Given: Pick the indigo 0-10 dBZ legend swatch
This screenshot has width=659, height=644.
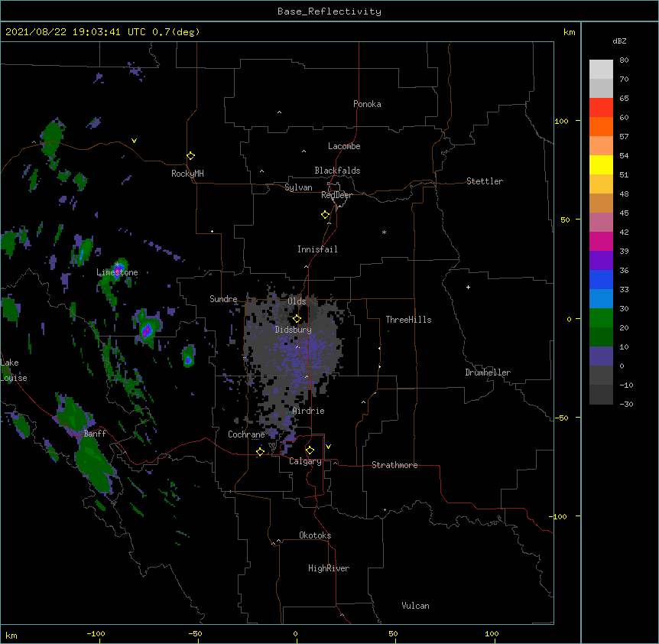Looking at the screenshot, I should [x=601, y=356].
